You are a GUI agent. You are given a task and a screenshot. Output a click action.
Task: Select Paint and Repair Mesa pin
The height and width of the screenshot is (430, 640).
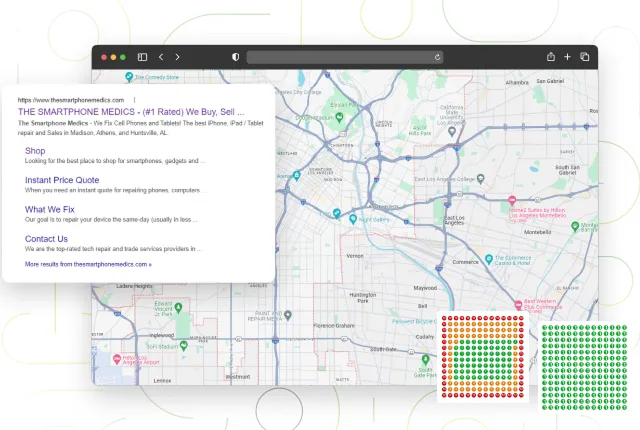coord(288,315)
